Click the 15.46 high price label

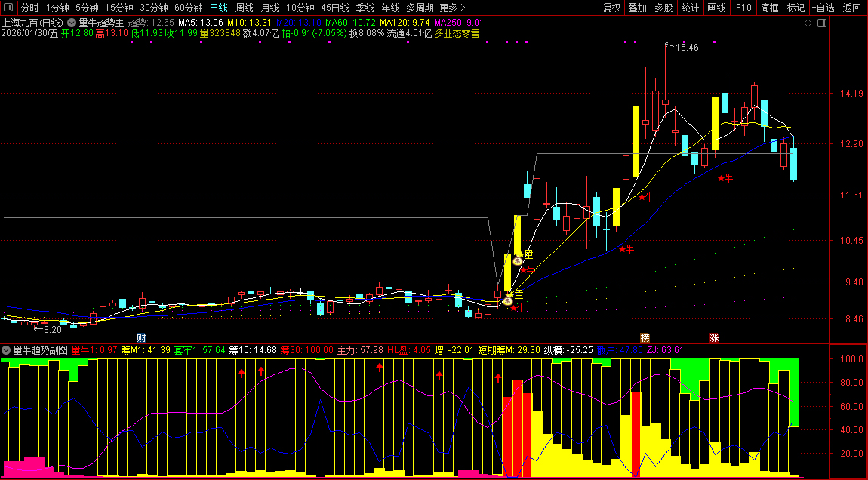(687, 48)
